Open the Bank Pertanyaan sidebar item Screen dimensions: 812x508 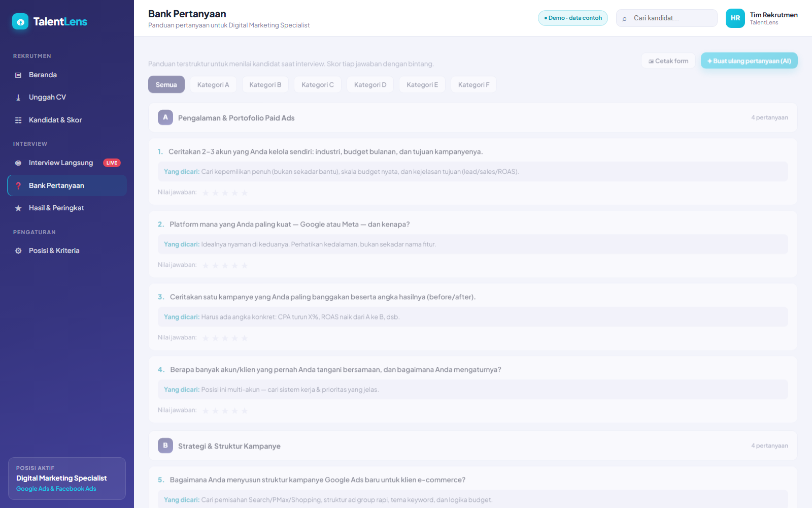click(x=67, y=185)
